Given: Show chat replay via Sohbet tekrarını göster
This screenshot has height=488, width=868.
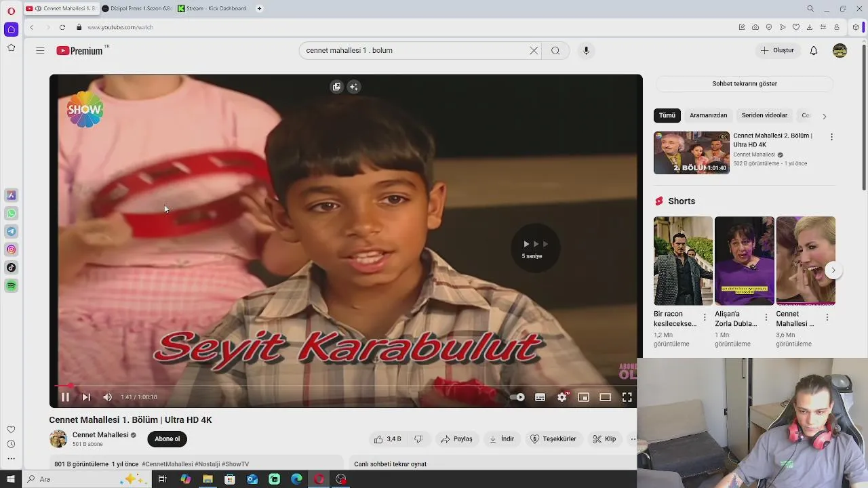Looking at the screenshot, I should click(x=745, y=84).
